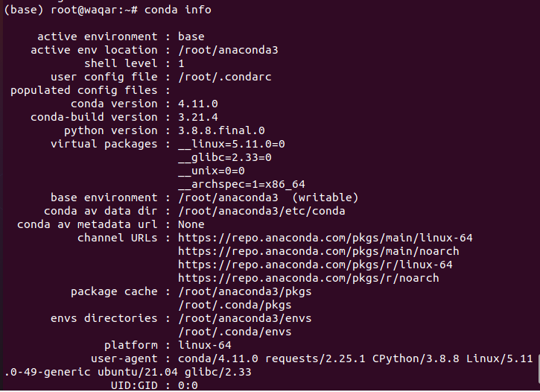Click the python version 3.8.8.final.0 text
540x392 pixels.
[x=221, y=130]
